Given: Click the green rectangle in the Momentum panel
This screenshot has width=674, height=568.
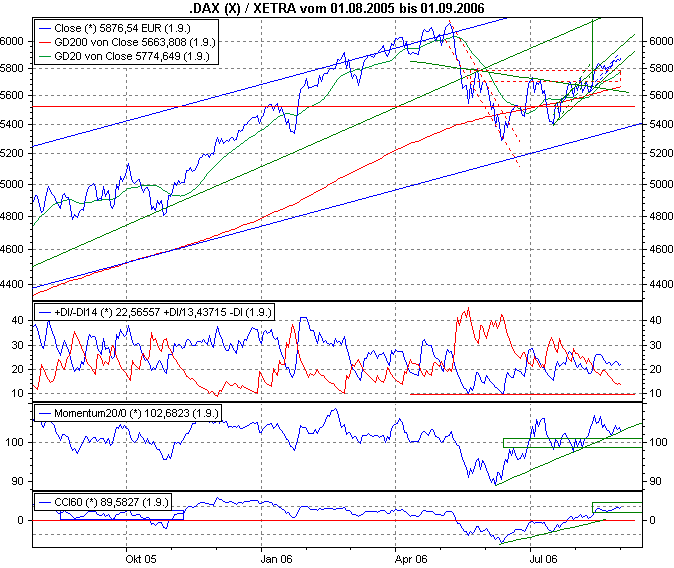Looking at the screenshot, I should [x=573, y=443].
